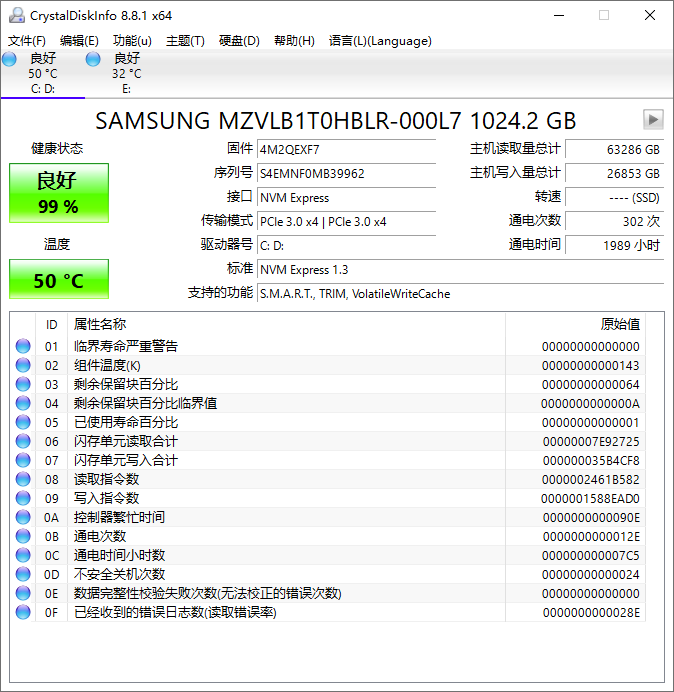This screenshot has width=674, height=692.
Task: Click the green 良好 99% health status button
Action: pyautogui.click(x=58, y=193)
